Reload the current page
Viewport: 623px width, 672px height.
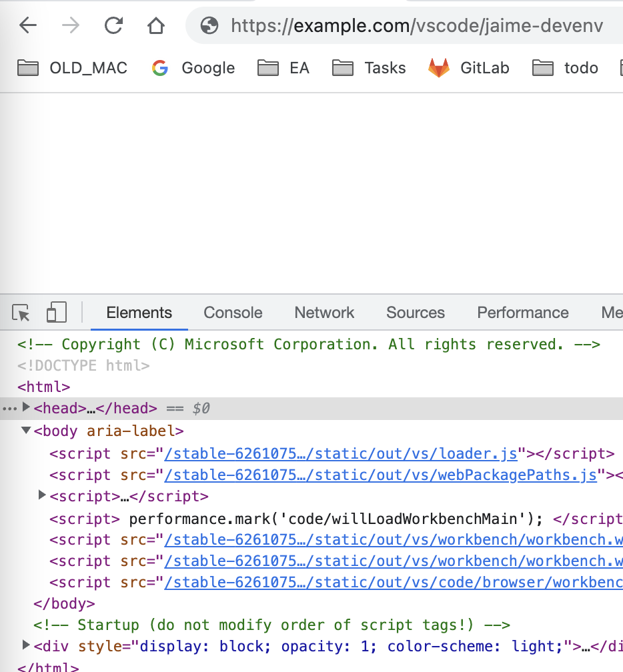(113, 25)
